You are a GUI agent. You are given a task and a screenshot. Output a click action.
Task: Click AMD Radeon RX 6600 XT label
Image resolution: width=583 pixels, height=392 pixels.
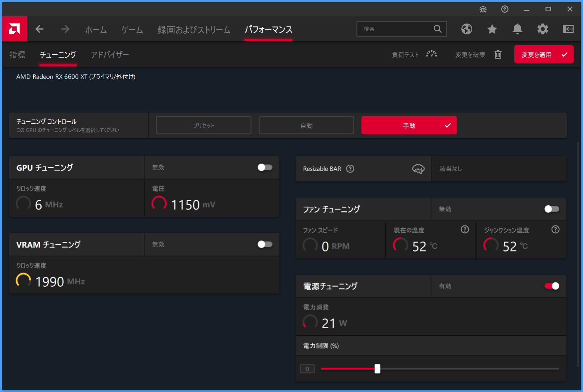point(76,77)
